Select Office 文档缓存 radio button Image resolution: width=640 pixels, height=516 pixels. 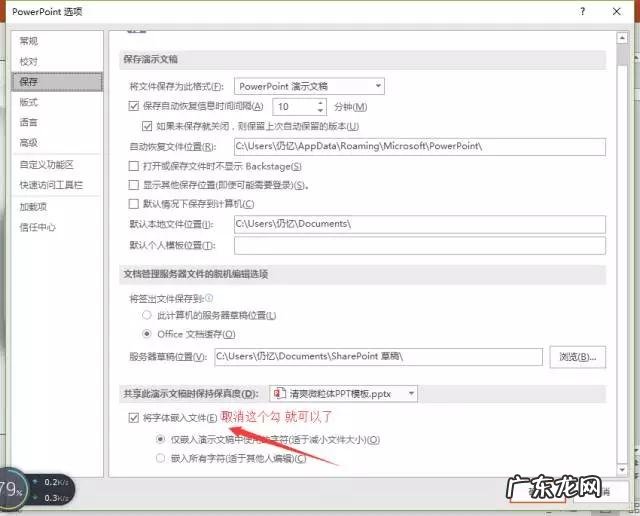[x=147, y=334]
